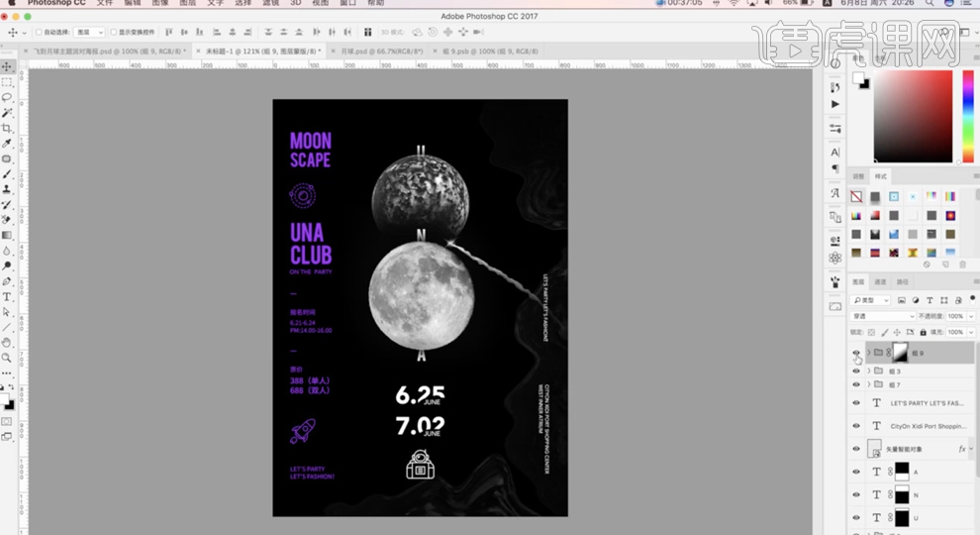The width and height of the screenshot is (980, 535).
Task: Expand the 组 9 group arrow
Action: tap(869, 353)
